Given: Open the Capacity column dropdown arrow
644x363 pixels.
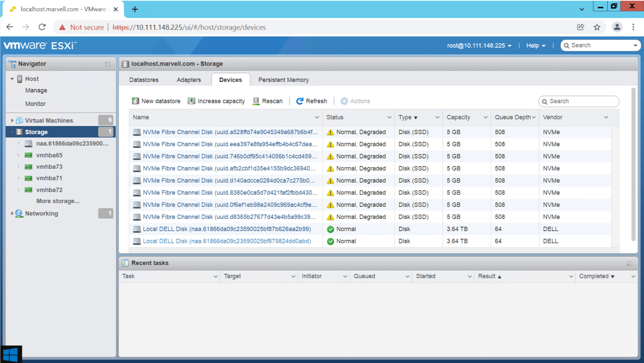Looking at the screenshot, I should tap(485, 117).
